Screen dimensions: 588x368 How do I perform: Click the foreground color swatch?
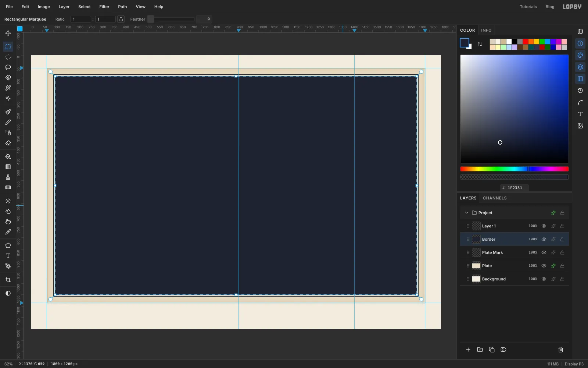click(x=465, y=43)
